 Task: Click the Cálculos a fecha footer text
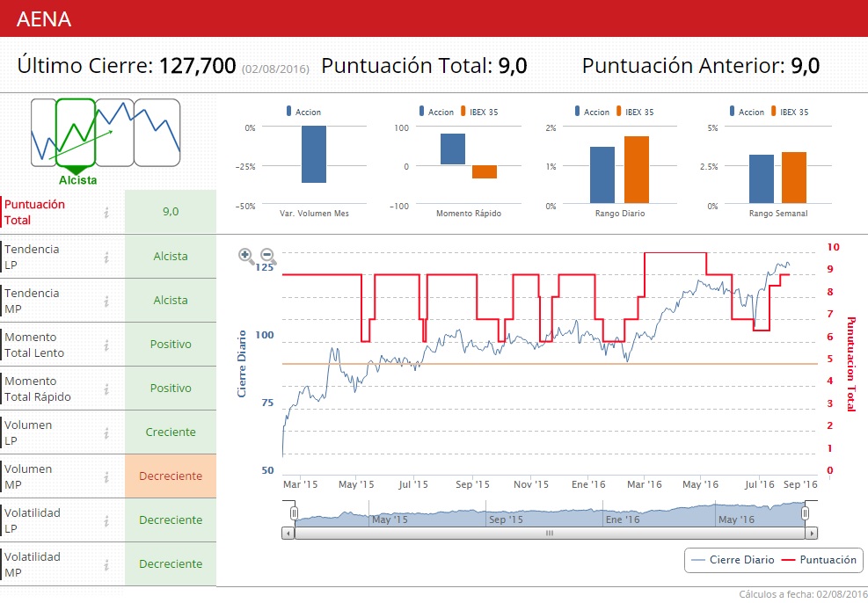(803, 594)
